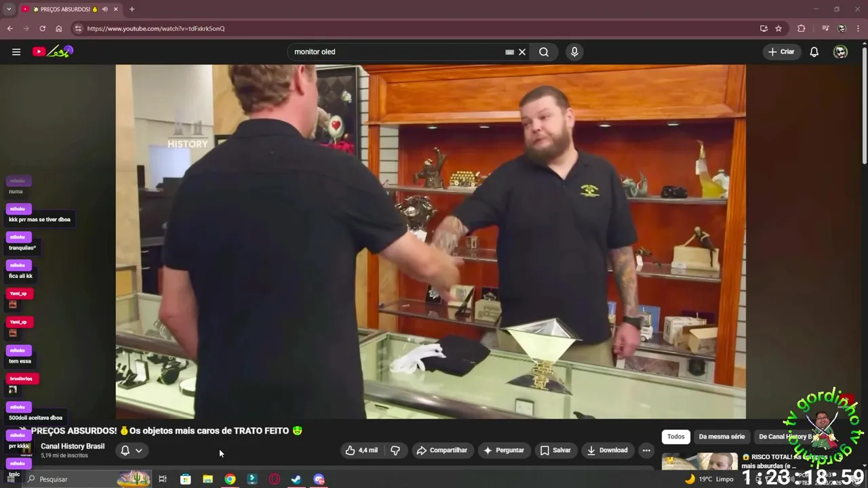
Task: Open the Chrome profile avatar
Action: [842, 28]
